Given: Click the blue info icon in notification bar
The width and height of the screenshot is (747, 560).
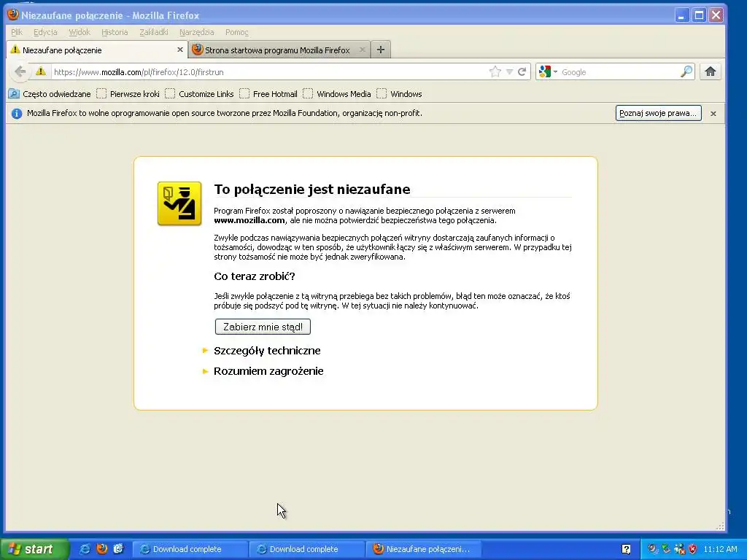Looking at the screenshot, I should (x=17, y=113).
